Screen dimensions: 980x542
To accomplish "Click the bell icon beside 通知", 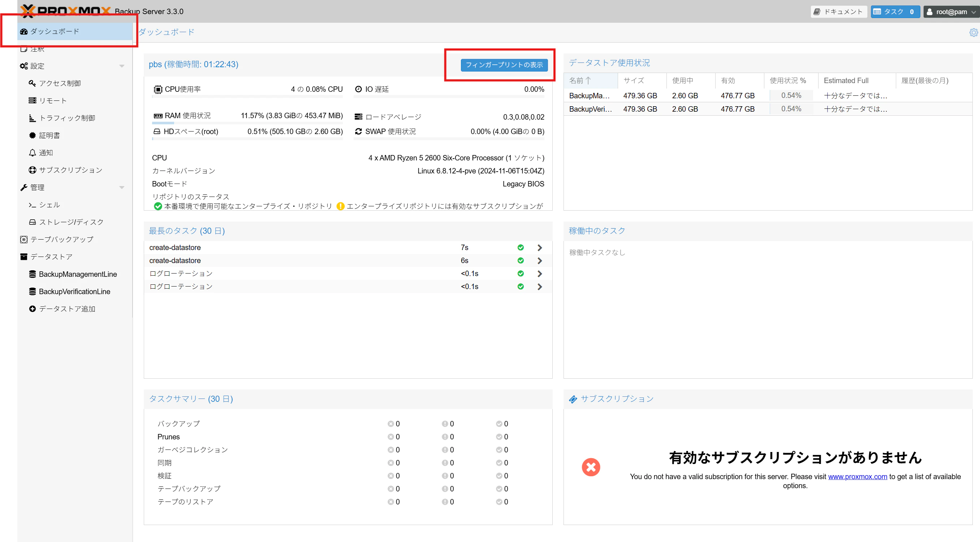I will click(33, 152).
